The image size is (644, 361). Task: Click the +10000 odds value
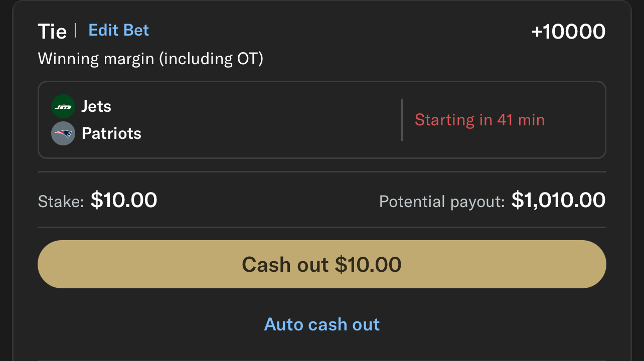(568, 32)
